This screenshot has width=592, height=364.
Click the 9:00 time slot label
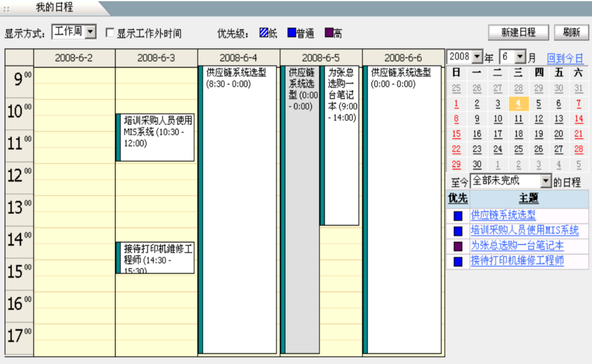(19, 81)
